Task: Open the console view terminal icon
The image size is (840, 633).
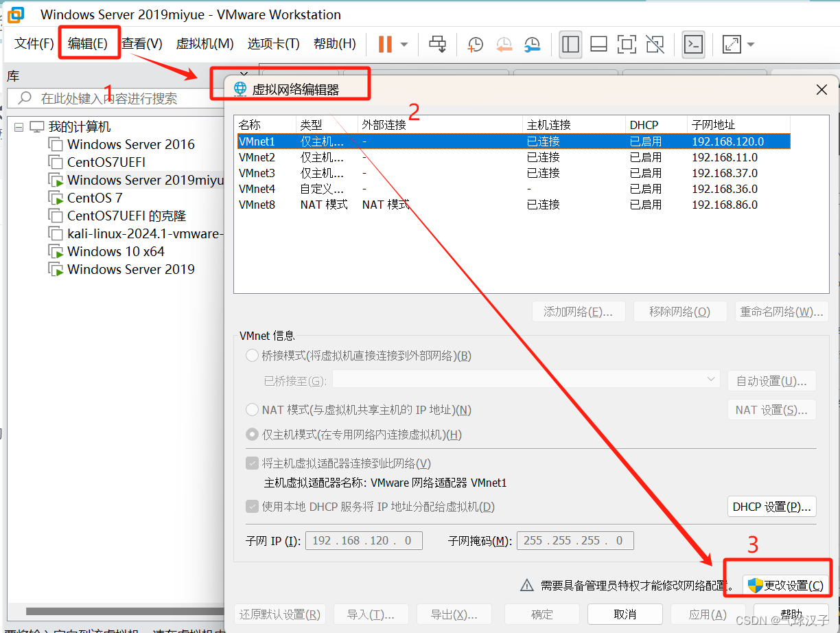Action: 694,45
